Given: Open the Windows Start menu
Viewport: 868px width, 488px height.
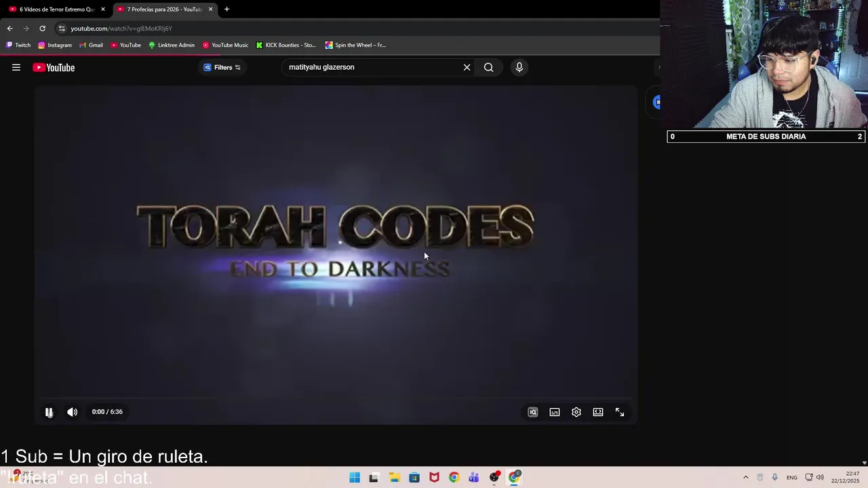Looking at the screenshot, I should [x=355, y=477].
